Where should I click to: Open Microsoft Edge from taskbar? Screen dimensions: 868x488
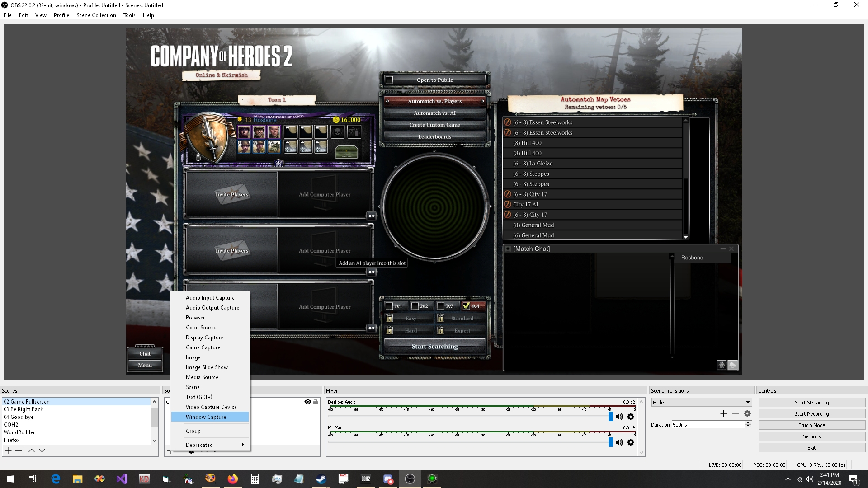click(56, 479)
